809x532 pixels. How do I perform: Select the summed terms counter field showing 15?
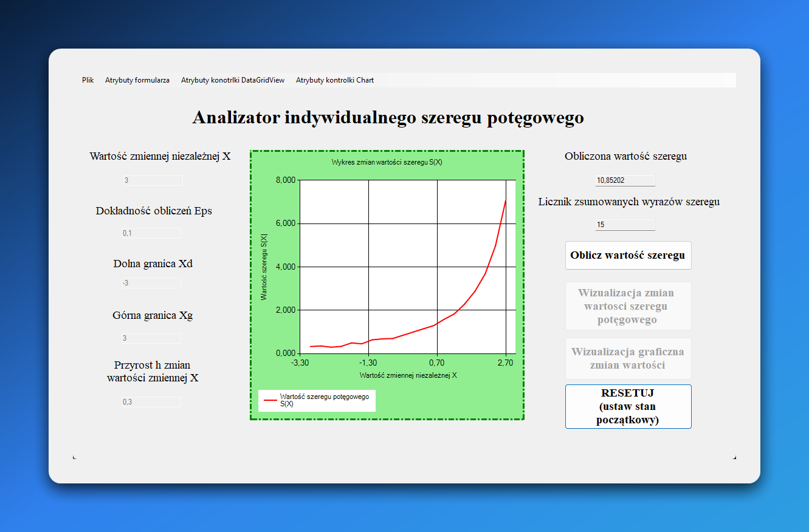tap(625, 225)
